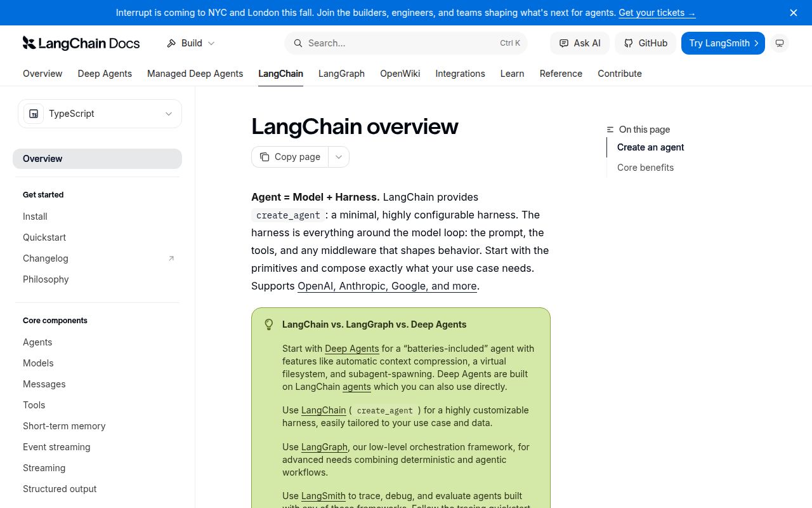
Task: Click Changelog external link arrow icon
Action: click(x=171, y=258)
